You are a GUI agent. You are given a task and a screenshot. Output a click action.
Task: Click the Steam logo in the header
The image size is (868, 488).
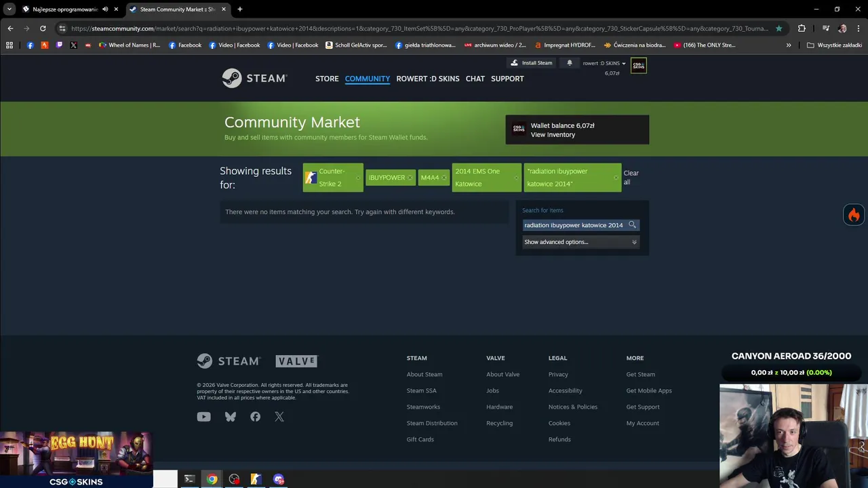click(255, 79)
